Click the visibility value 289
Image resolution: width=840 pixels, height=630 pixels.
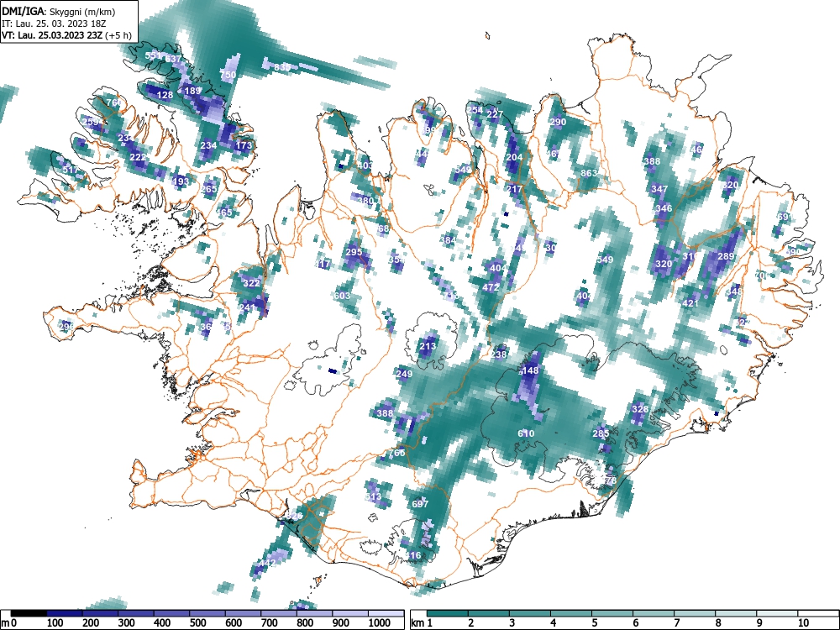pyautogui.click(x=726, y=256)
